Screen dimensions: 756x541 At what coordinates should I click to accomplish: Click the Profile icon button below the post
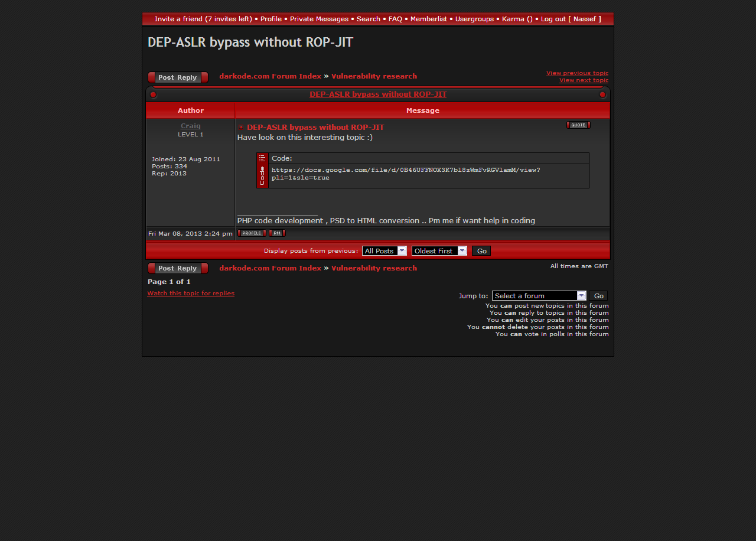[x=252, y=233]
